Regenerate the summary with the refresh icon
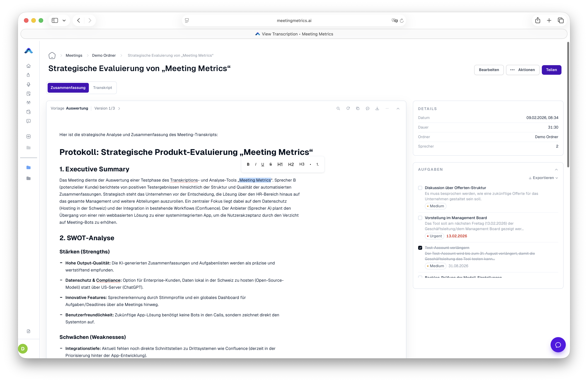The width and height of the screenshot is (588, 382). [x=348, y=108]
